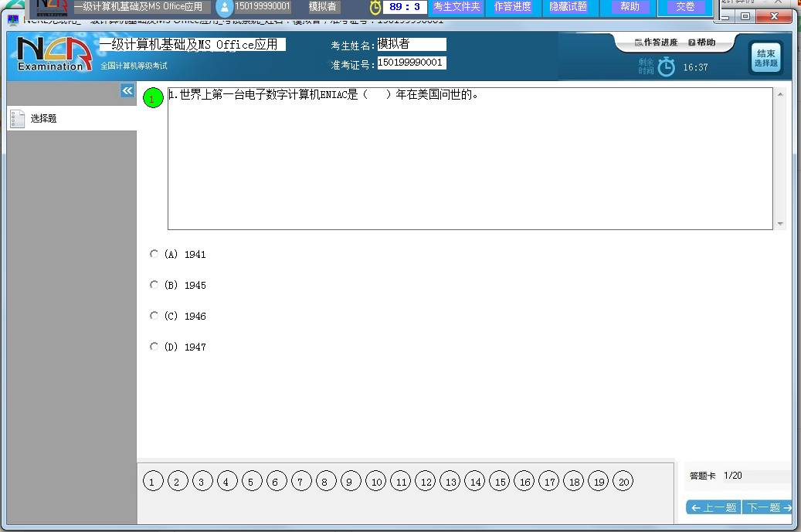
Task: Jump to question 3 in answer card
Action: (x=202, y=482)
